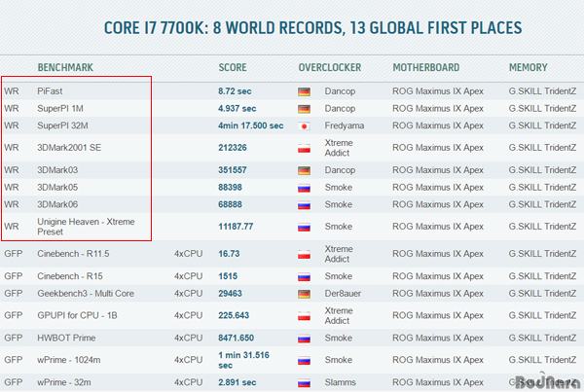Open the 3DMark05 benchmark entry

[x=57, y=188]
